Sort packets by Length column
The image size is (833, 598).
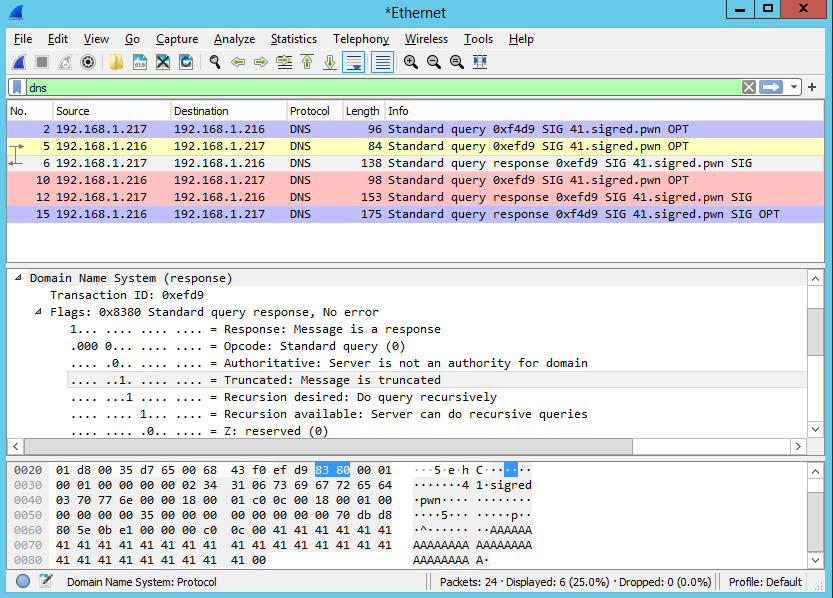(363, 111)
